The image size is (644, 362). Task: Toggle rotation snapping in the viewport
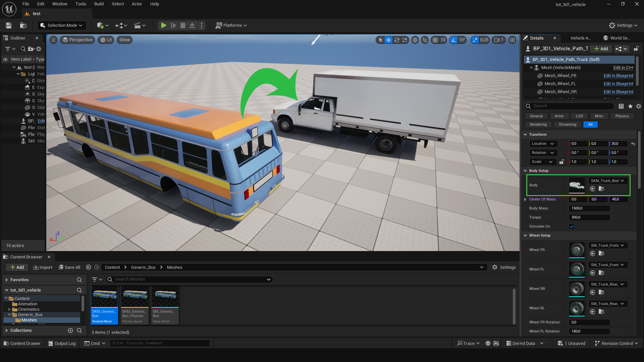pyautogui.click(x=453, y=40)
